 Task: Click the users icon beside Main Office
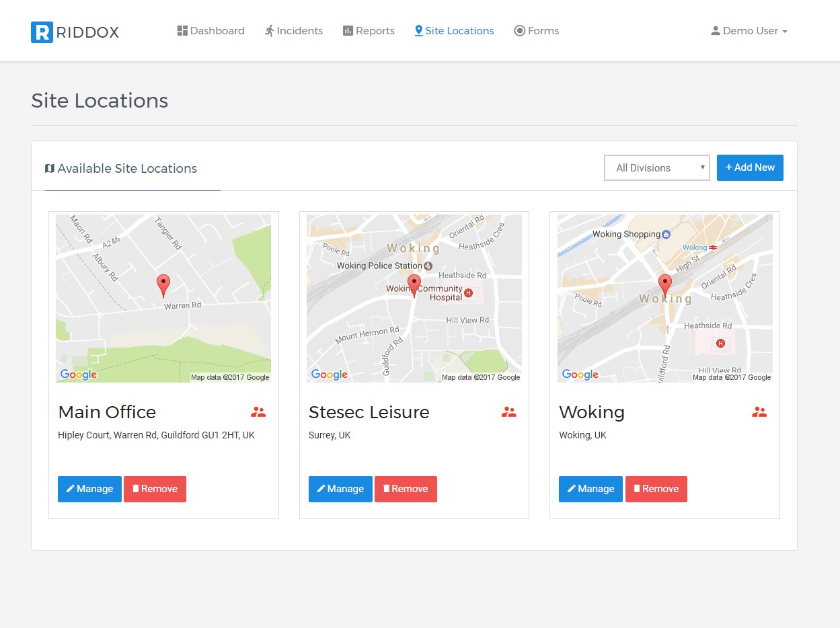point(258,412)
